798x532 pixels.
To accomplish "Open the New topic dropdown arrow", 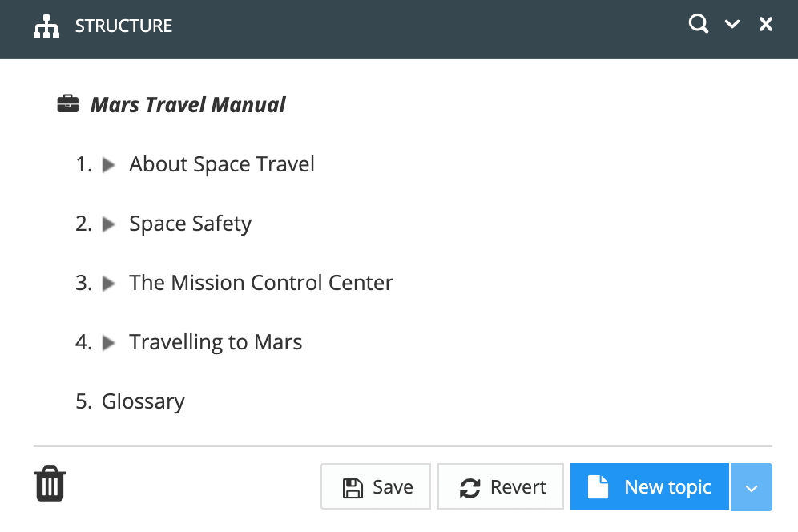I will point(751,487).
